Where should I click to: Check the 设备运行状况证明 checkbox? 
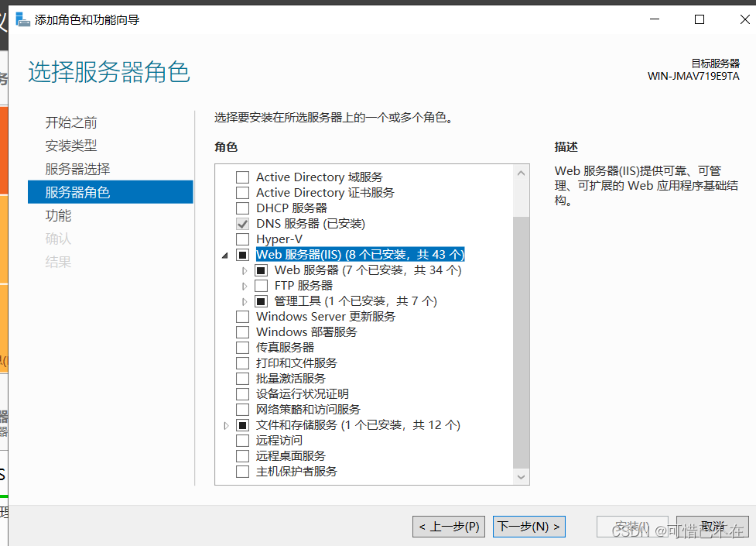tap(242, 394)
